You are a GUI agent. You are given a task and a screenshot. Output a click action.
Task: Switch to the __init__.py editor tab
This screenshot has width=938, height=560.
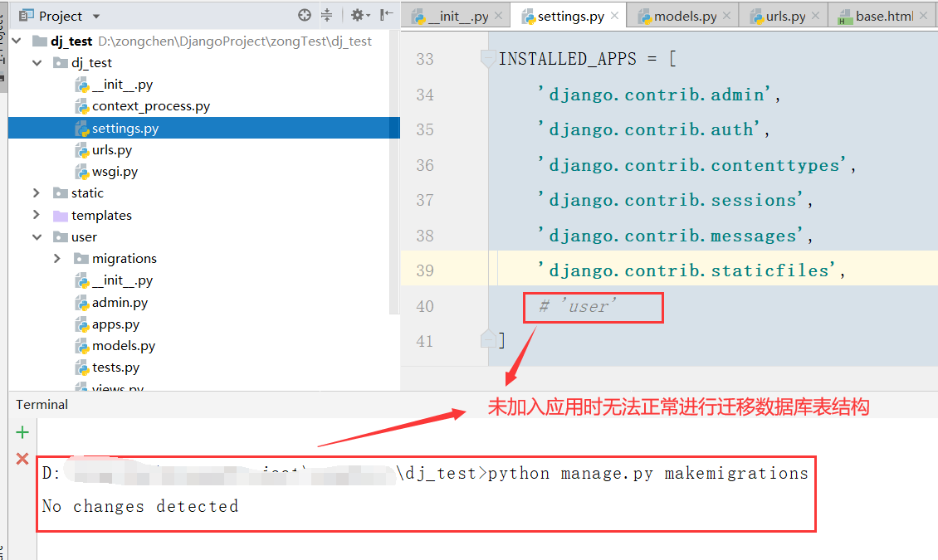coord(456,16)
